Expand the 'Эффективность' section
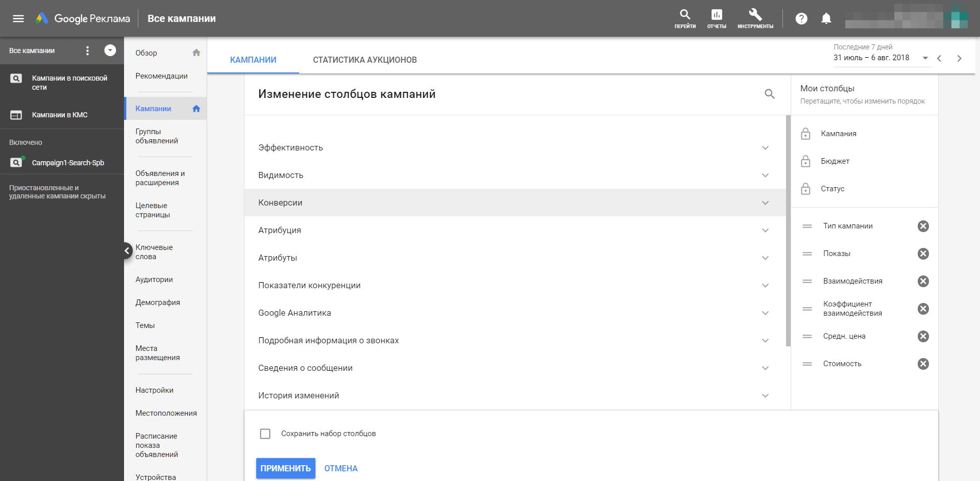Image resolution: width=980 pixels, height=481 pixels. pyautogui.click(x=765, y=148)
